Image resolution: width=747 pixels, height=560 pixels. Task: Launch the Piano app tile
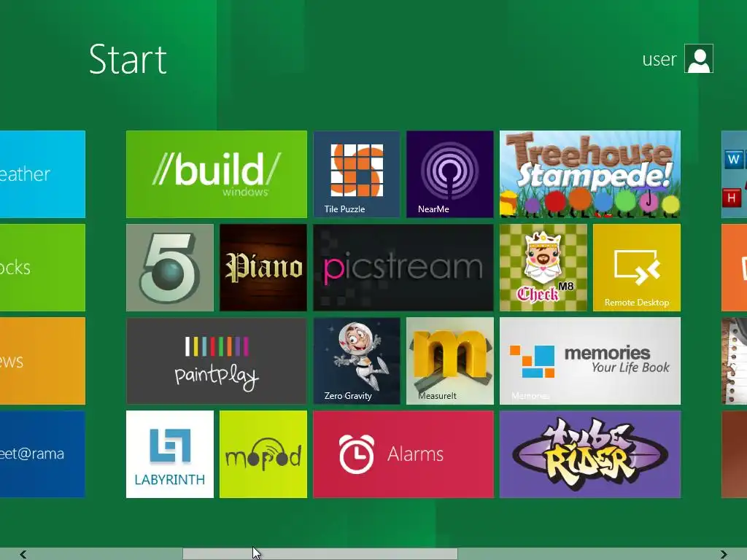pos(263,267)
